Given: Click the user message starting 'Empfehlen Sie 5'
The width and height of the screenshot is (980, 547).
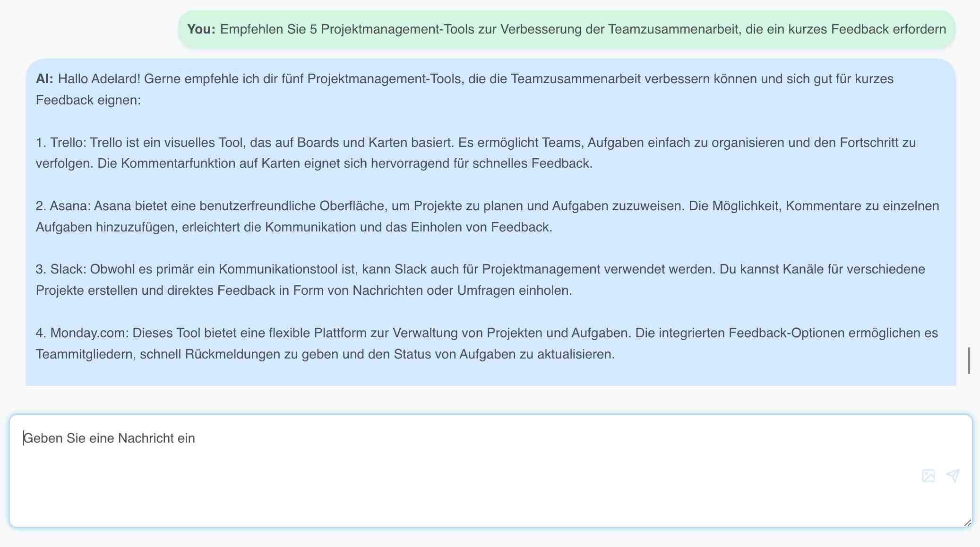Looking at the screenshot, I should (x=567, y=29).
